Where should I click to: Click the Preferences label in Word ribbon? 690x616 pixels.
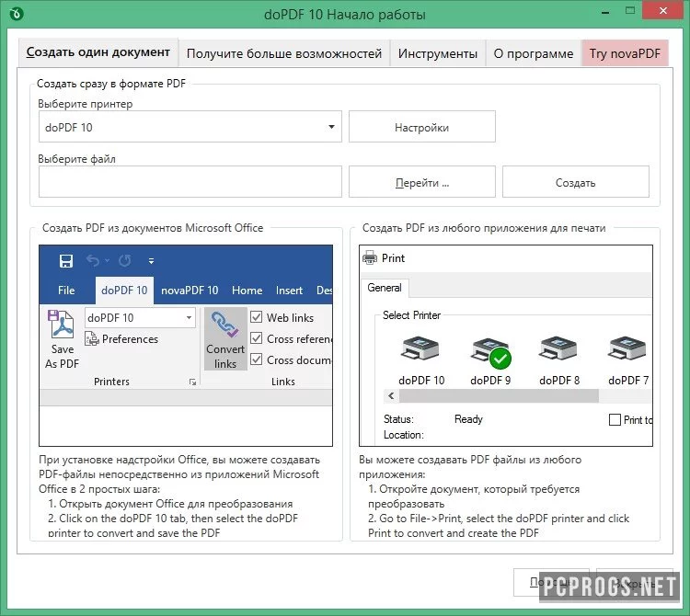130,338
